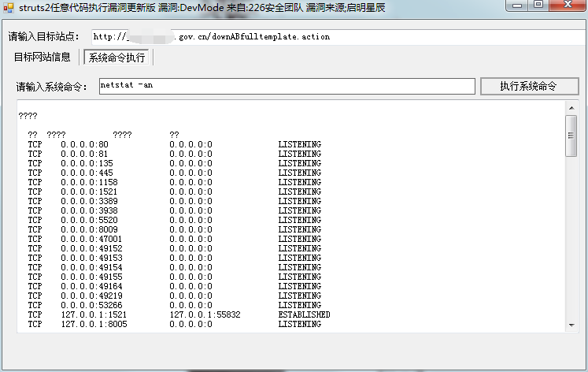Click the output scrollbar up arrow
Image resolution: width=588 pixels, height=372 pixels.
[571, 108]
